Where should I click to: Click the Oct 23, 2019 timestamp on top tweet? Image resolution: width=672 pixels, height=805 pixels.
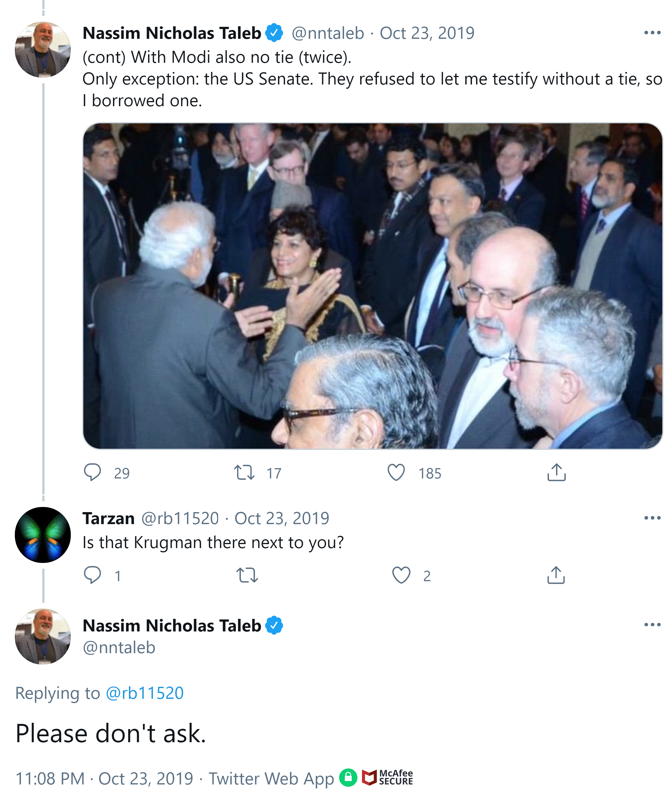(x=427, y=33)
